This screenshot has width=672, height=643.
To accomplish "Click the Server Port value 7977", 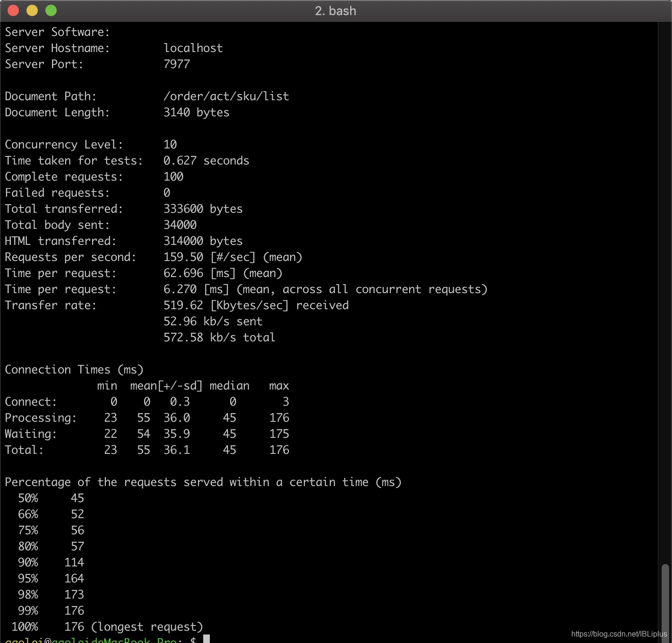I will tap(177, 64).
